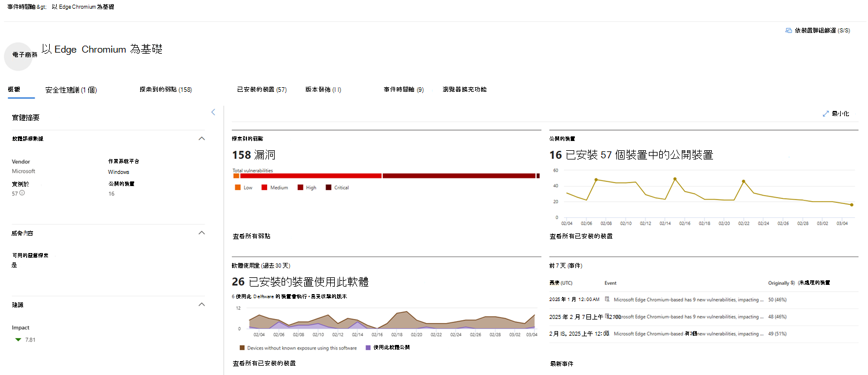Switch to 版本發佈 tab
Viewport: 868px width, 375px height.
(323, 90)
